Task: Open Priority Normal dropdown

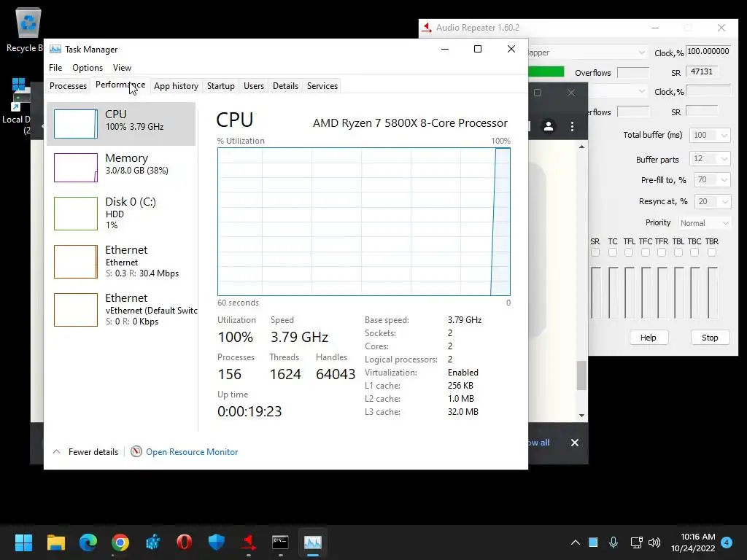Action: coord(704,223)
